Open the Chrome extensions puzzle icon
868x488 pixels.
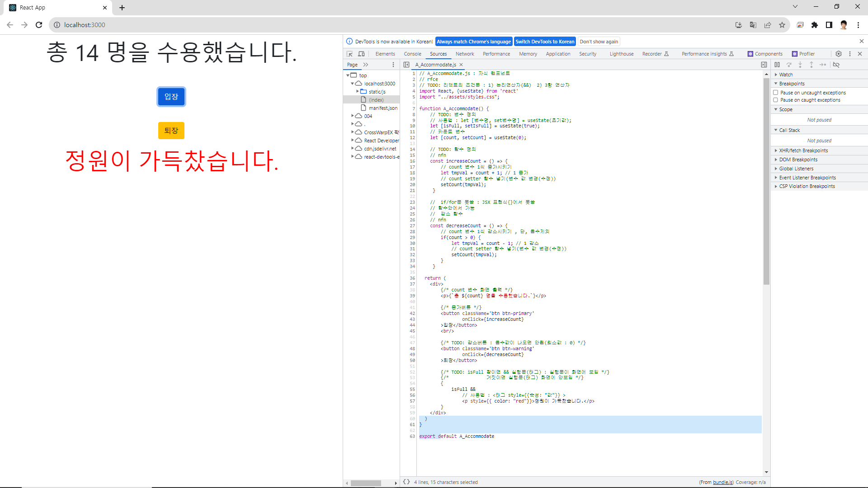point(814,25)
